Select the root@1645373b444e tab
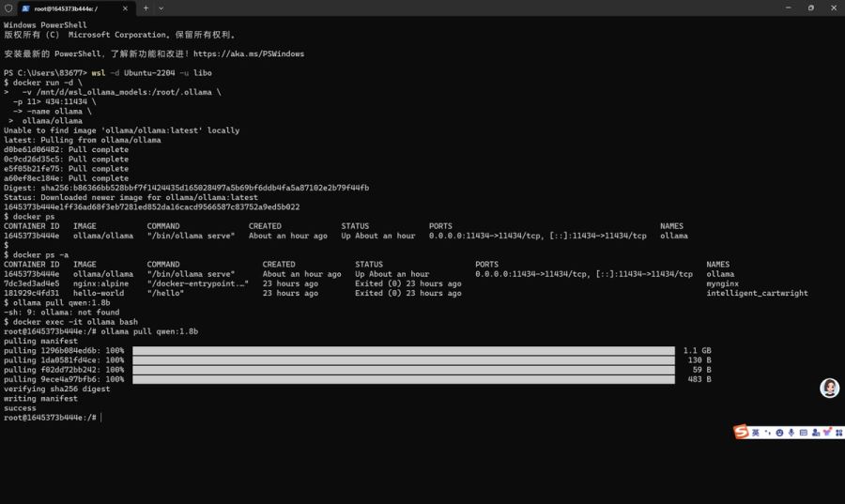The width and height of the screenshot is (845, 504). pos(75,8)
